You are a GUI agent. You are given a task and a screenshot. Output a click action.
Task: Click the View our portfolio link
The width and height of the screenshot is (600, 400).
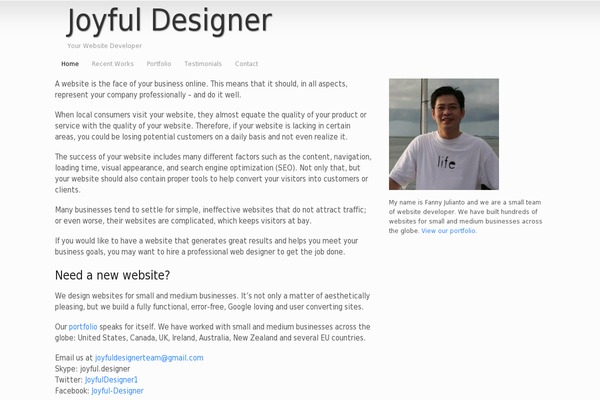[449, 231]
